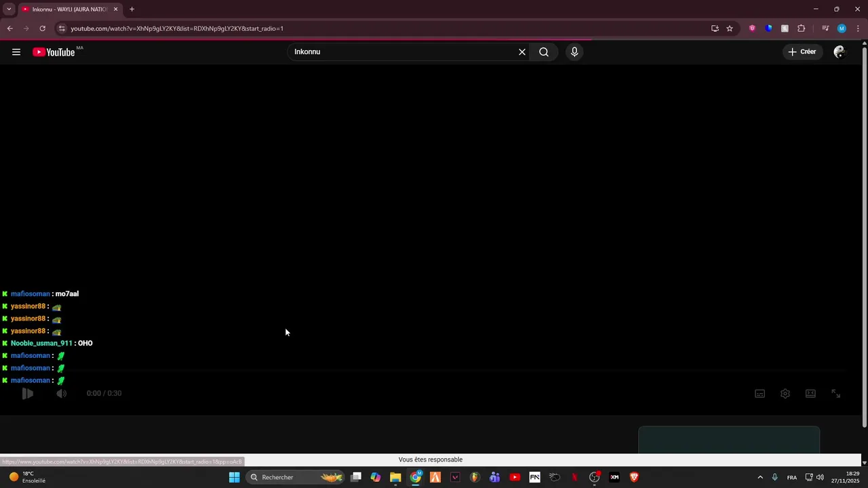Reload the page with the refresh icon
The width and height of the screenshot is (868, 488).
point(42,28)
